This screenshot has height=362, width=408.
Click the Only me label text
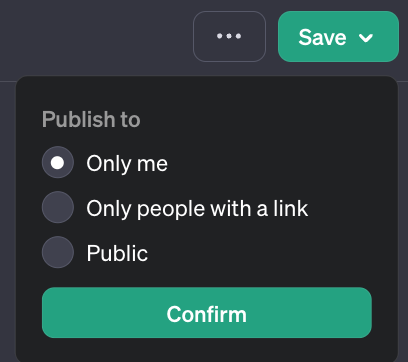pos(127,164)
